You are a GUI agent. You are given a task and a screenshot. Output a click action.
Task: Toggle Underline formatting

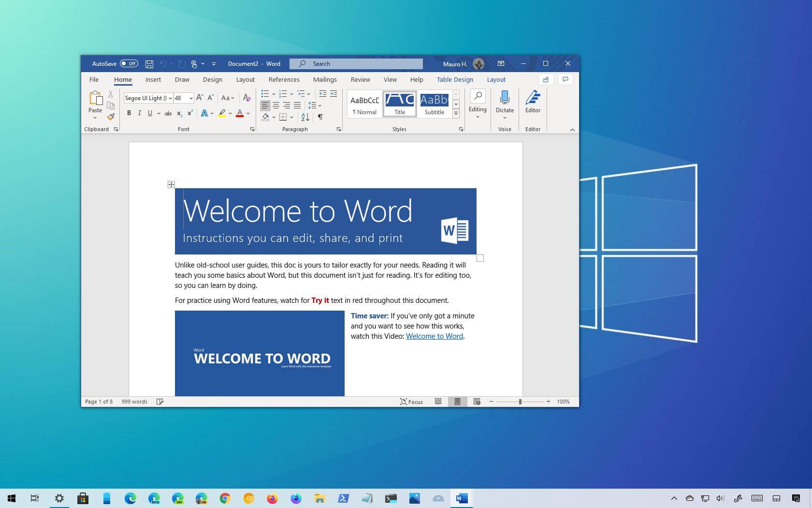pos(150,113)
